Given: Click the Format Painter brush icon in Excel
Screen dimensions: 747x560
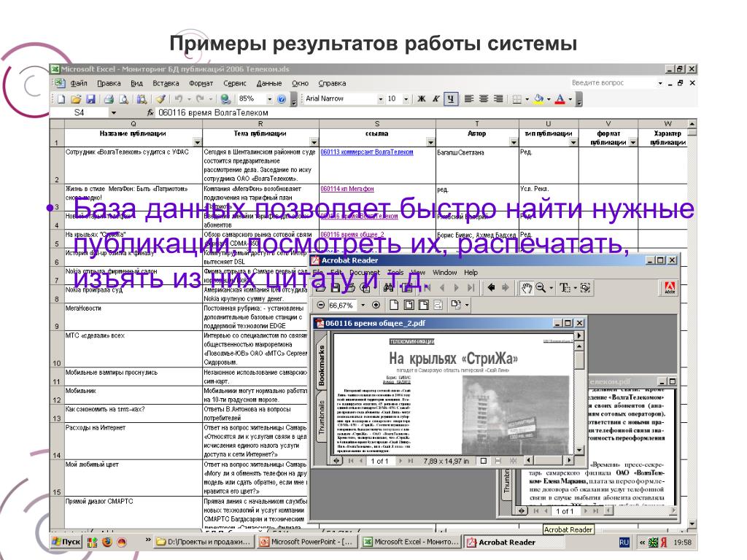Looking at the screenshot, I should click(160, 99).
